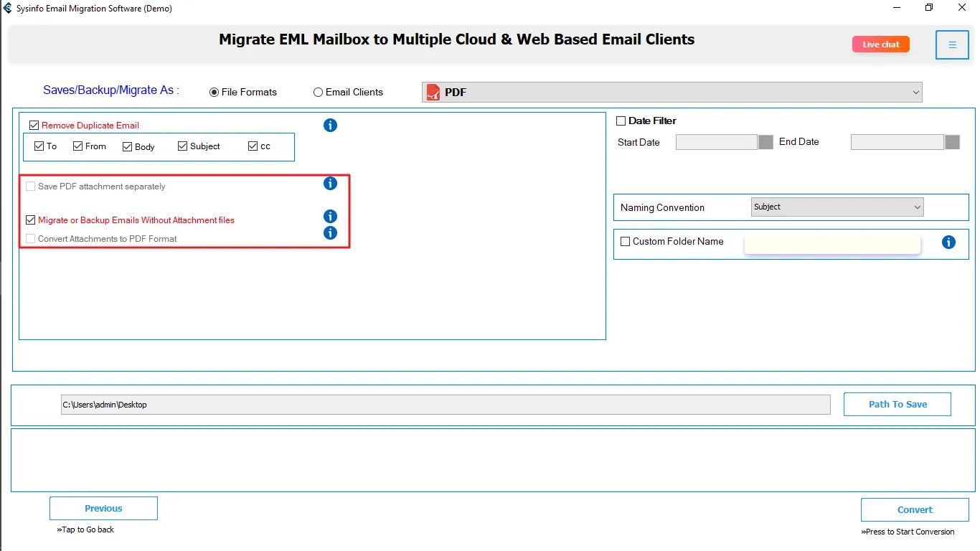Uncheck the Subject duplicate criterion

[x=182, y=146]
